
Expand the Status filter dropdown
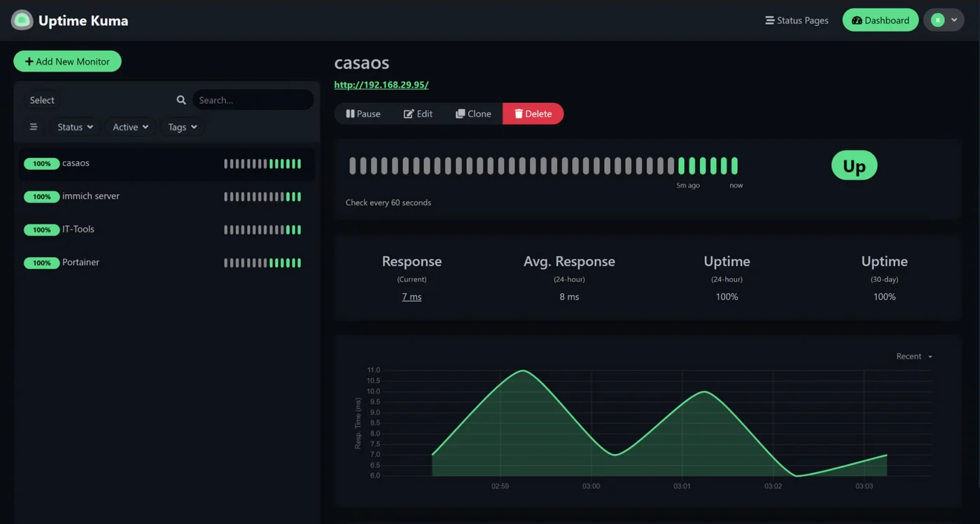point(75,127)
